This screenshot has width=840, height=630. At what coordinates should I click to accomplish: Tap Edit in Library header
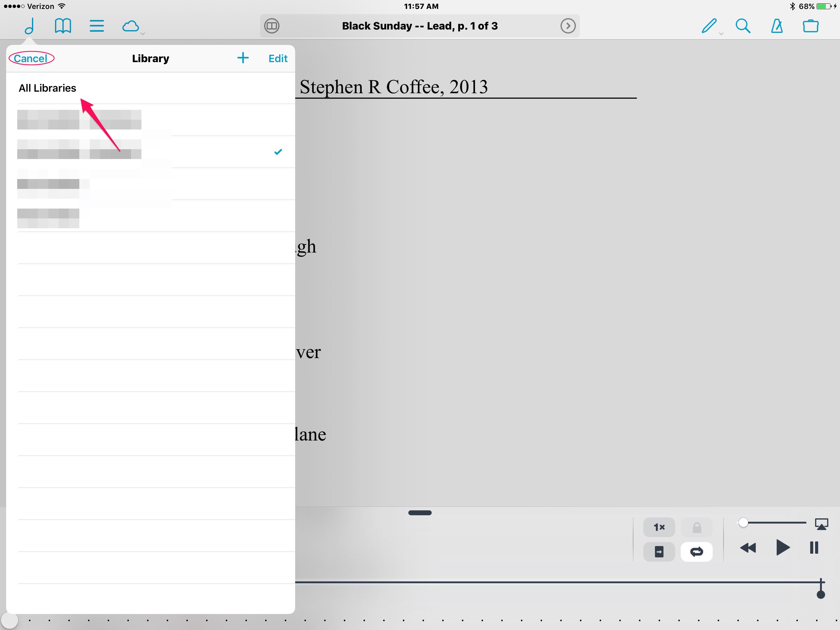pyautogui.click(x=278, y=58)
